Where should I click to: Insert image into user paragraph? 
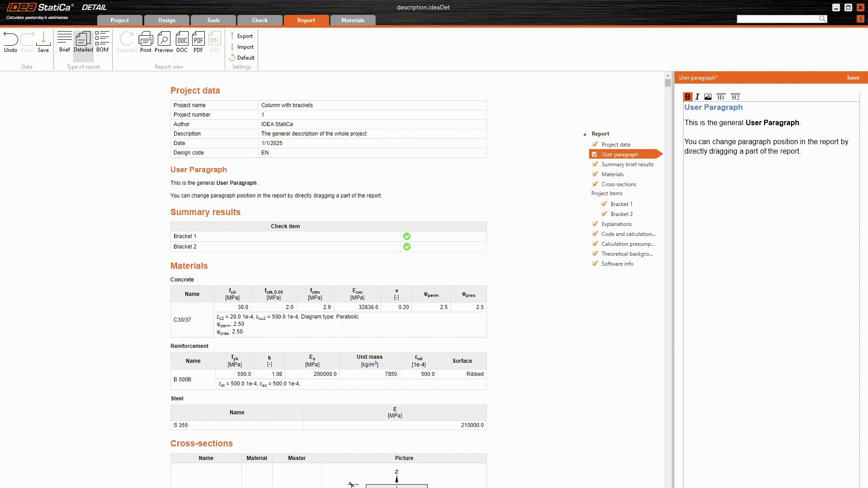(x=708, y=97)
